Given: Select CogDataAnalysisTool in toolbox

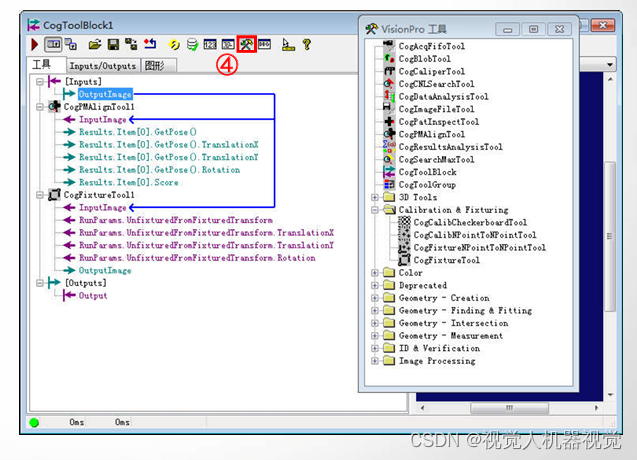Looking at the screenshot, I should (x=443, y=97).
